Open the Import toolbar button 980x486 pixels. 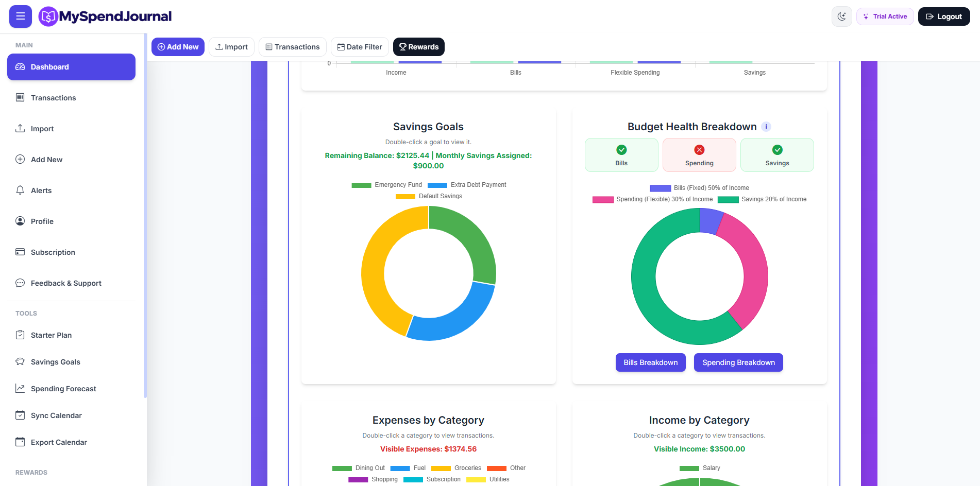[231, 47]
